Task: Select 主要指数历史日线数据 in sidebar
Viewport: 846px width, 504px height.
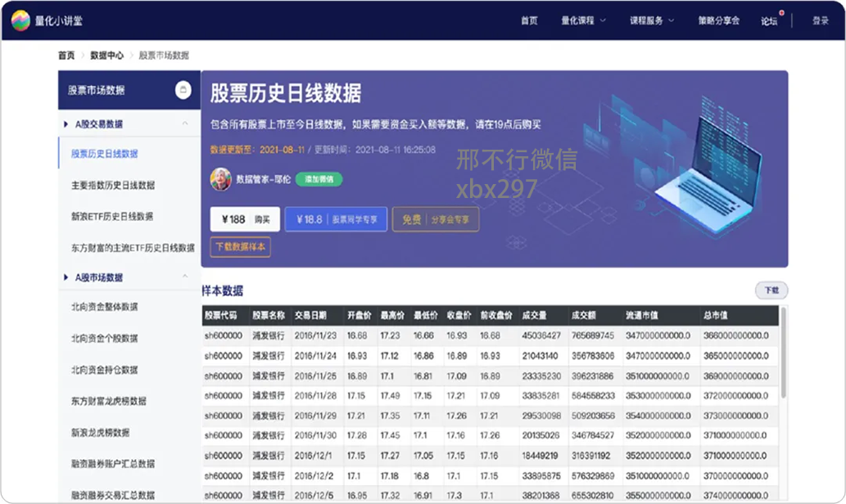Action: pos(113,185)
